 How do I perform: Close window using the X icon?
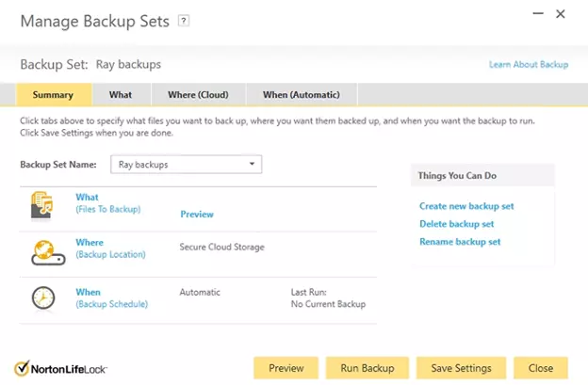[560, 14]
